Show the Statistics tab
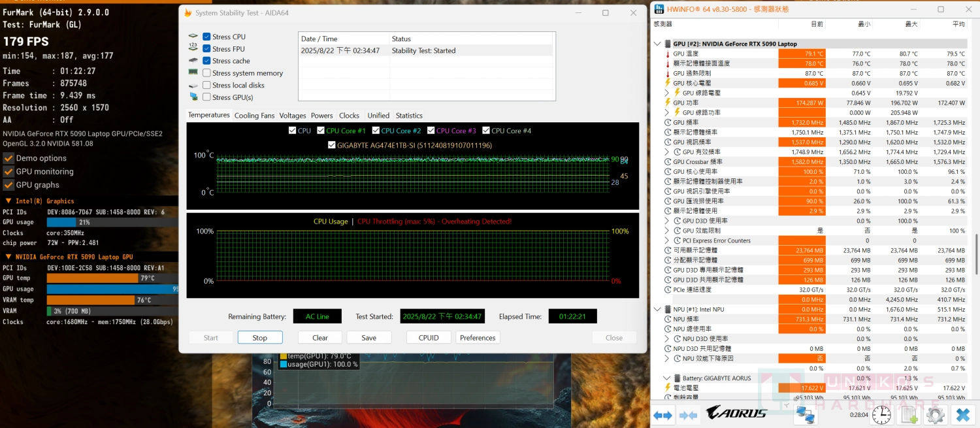Screen dimensions: 980x428 (x=409, y=116)
